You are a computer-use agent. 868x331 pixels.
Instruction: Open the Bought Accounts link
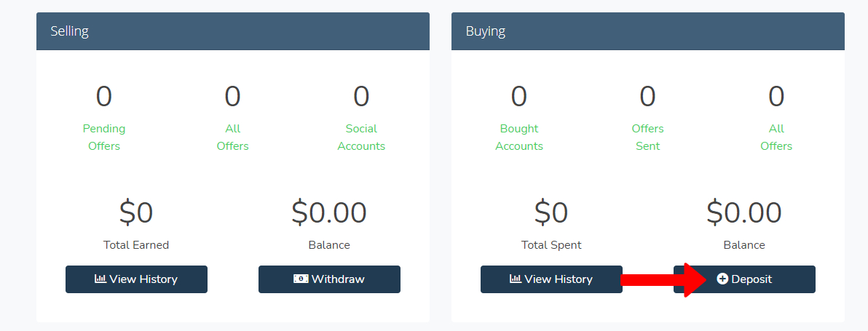pyautogui.click(x=519, y=137)
